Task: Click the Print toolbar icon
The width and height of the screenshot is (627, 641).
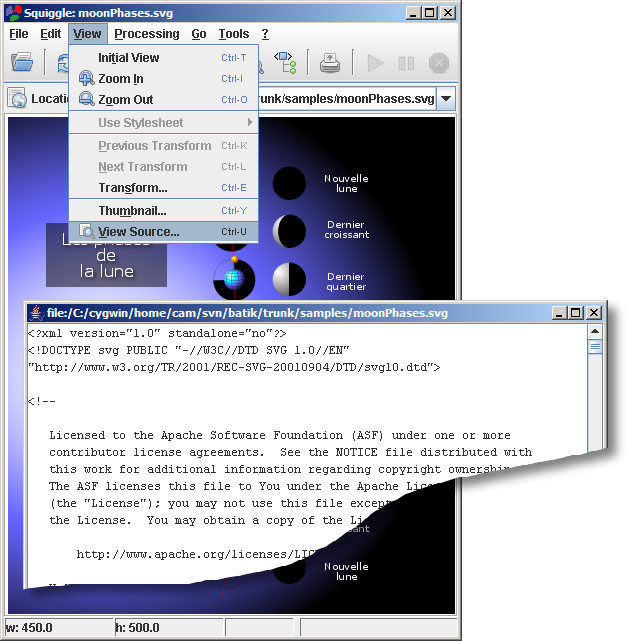Action: click(330, 63)
